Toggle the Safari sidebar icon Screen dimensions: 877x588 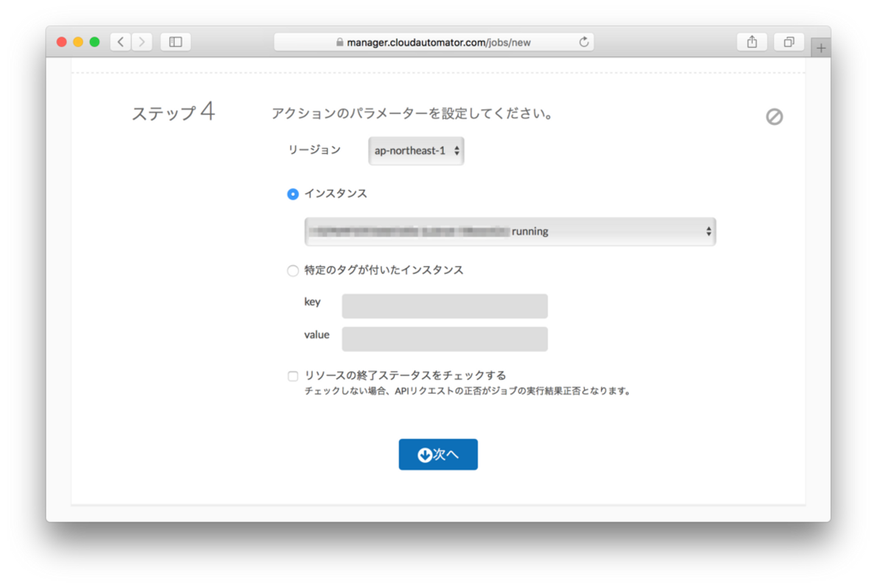[x=175, y=42]
